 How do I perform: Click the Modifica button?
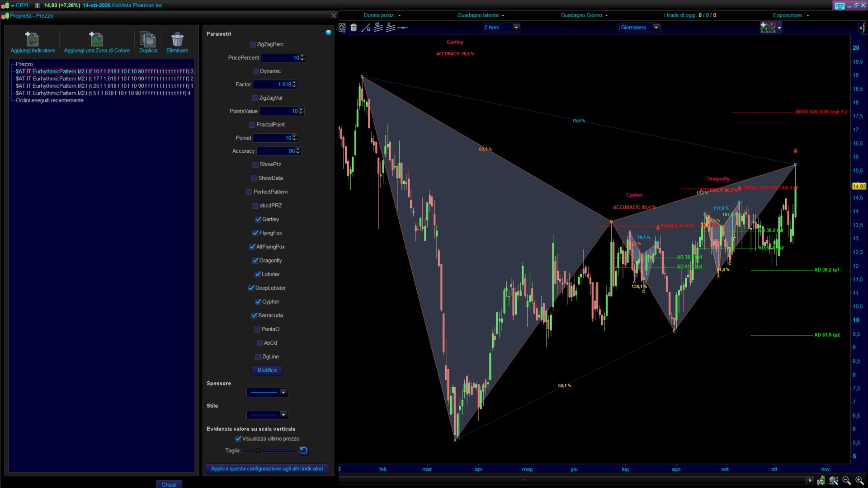click(x=267, y=371)
